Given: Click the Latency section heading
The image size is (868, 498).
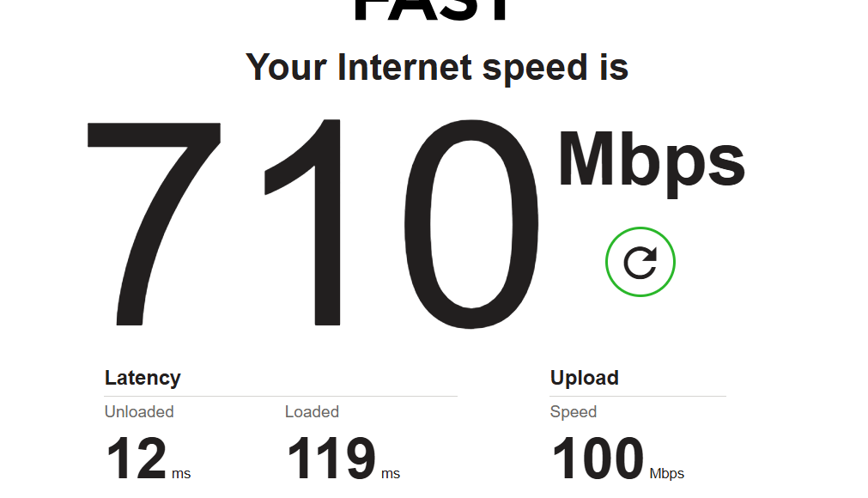Looking at the screenshot, I should pyautogui.click(x=143, y=378).
